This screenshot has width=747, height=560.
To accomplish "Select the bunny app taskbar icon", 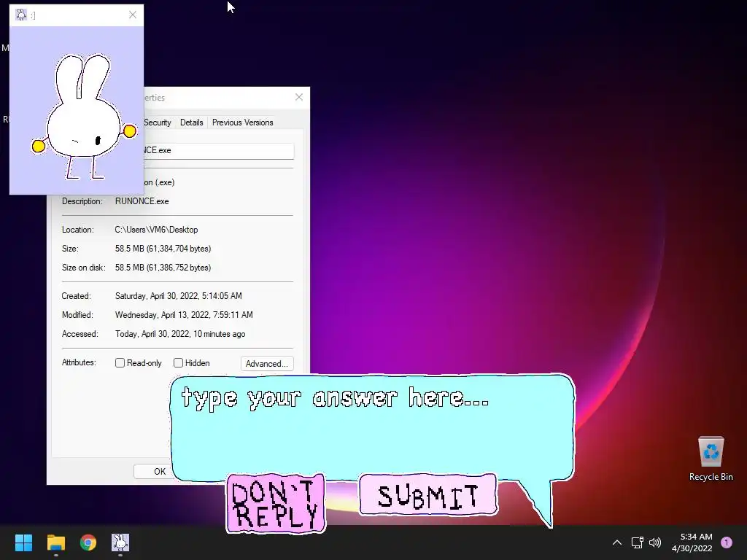I will coord(120,542).
